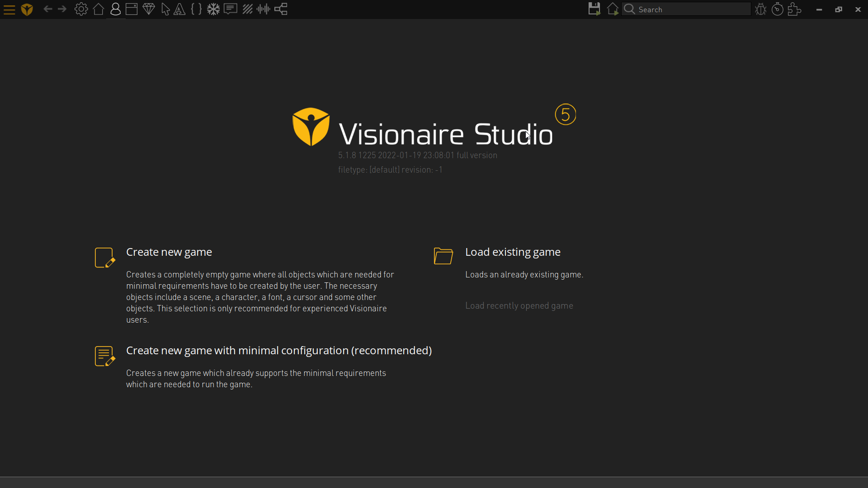Screen dimensions: 868x488
Task: Click Load recently opened game
Action: pyautogui.click(x=519, y=306)
